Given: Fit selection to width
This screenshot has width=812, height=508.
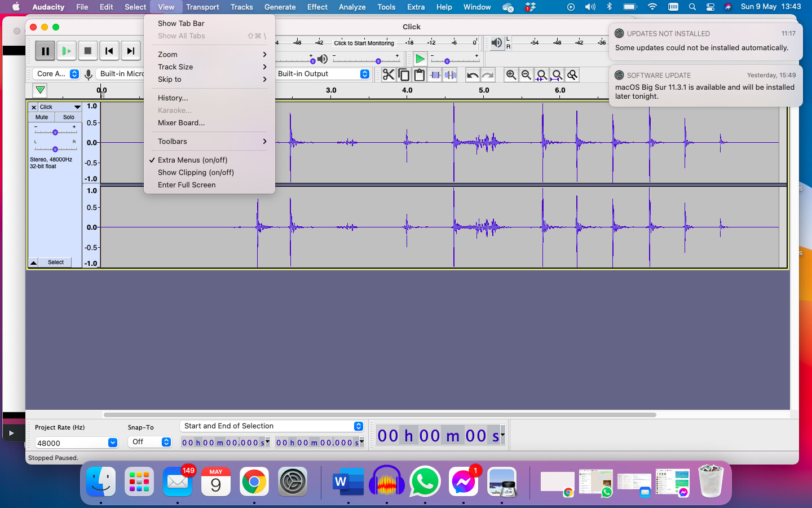Looking at the screenshot, I should pyautogui.click(x=541, y=75).
